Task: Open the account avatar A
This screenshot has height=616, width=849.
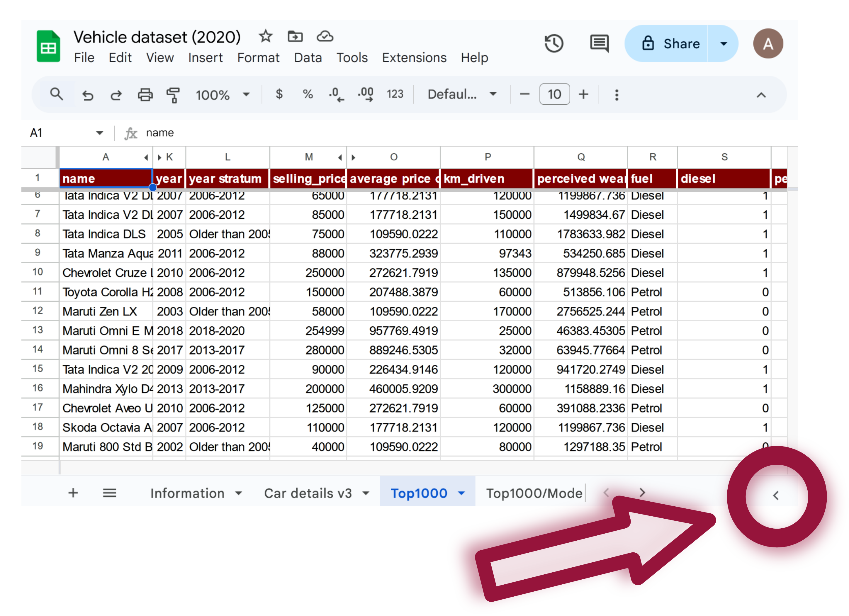Action: (768, 43)
